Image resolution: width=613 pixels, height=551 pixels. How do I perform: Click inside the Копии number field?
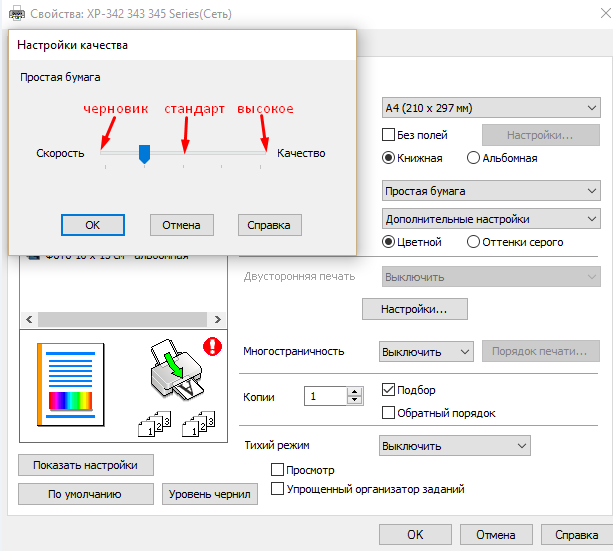(325, 396)
